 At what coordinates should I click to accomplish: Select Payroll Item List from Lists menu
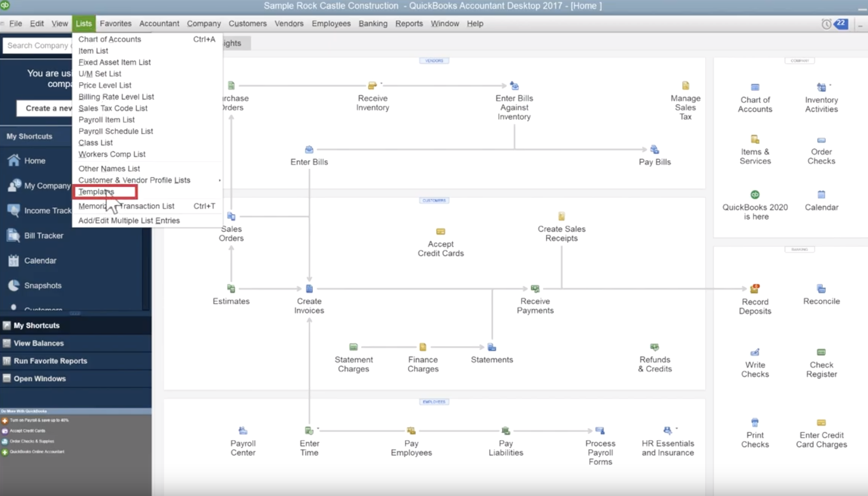pyautogui.click(x=107, y=120)
